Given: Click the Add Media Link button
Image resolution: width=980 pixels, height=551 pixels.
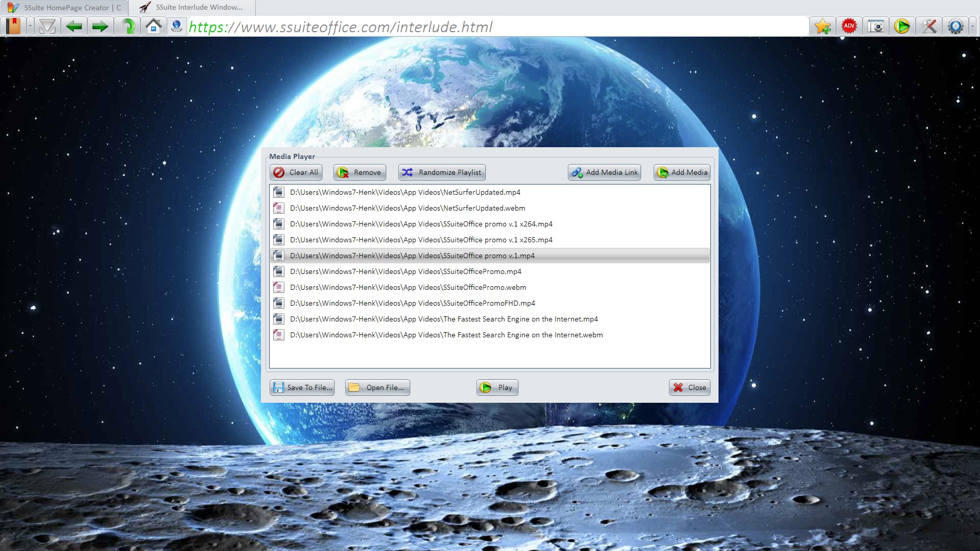Looking at the screenshot, I should click(x=604, y=173).
